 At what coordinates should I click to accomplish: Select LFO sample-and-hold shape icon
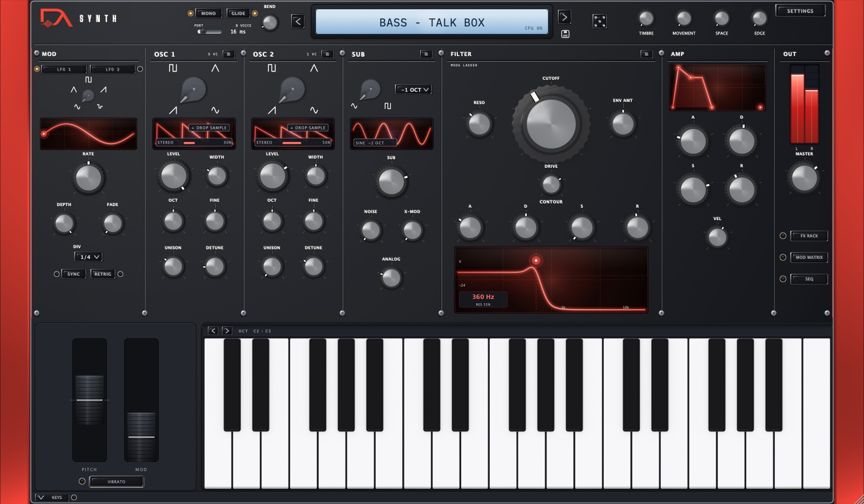click(100, 107)
